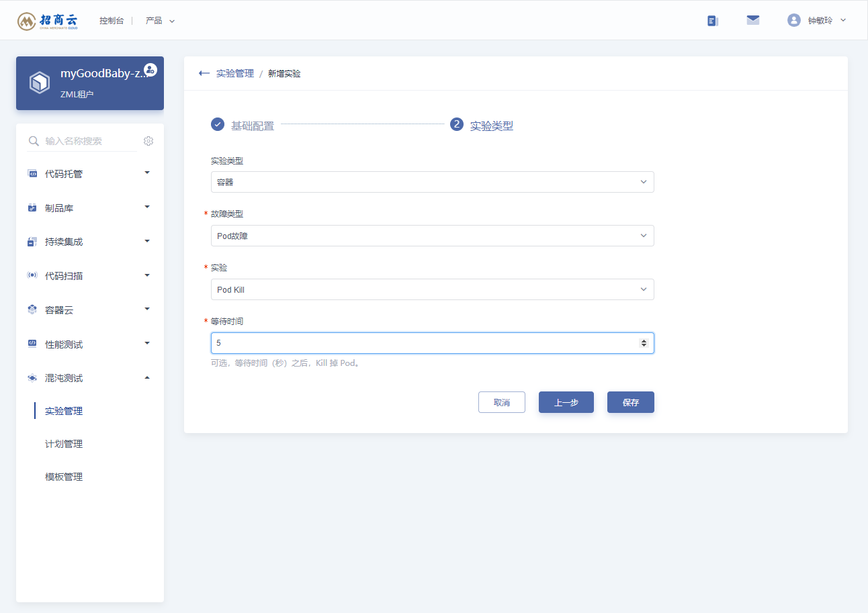Click the user avatar icon
The height and width of the screenshot is (613, 868).
[x=794, y=20]
